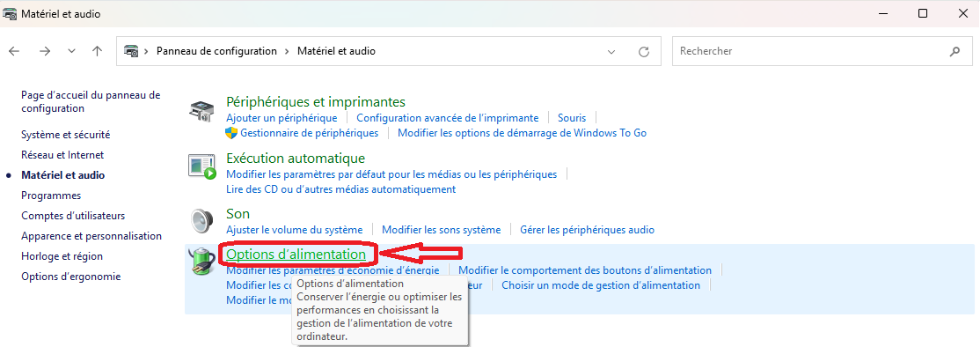Open Options d'alimentation heading
This screenshot has height=347, width=980.
coord(296,255)
